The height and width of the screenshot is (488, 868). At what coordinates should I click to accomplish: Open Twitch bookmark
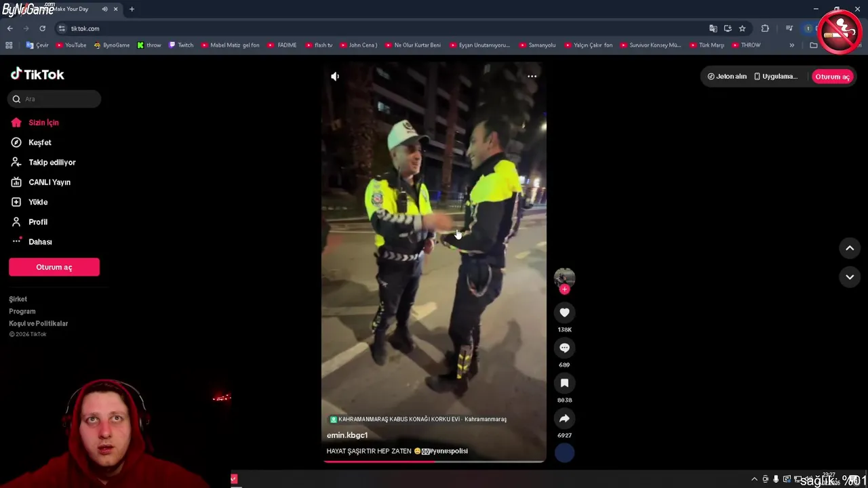tap(181, 45)
